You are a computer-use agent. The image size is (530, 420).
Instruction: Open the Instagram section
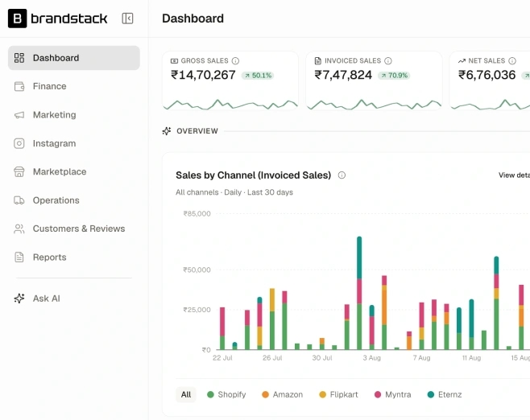pos(73,143)
